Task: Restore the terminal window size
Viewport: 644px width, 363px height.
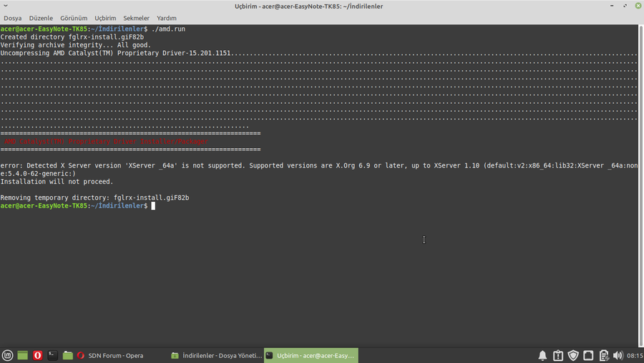Action: [625, 6]
